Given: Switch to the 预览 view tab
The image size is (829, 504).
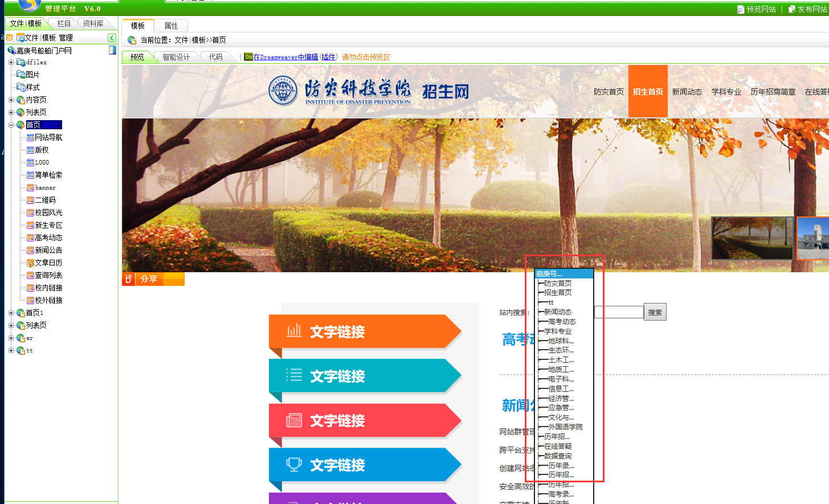Looking at the screenshot, I should coord(137,57).
